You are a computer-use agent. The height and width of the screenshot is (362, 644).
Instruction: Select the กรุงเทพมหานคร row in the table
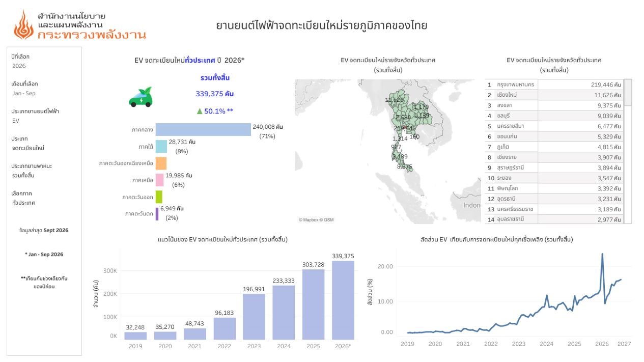pos(554,85)
